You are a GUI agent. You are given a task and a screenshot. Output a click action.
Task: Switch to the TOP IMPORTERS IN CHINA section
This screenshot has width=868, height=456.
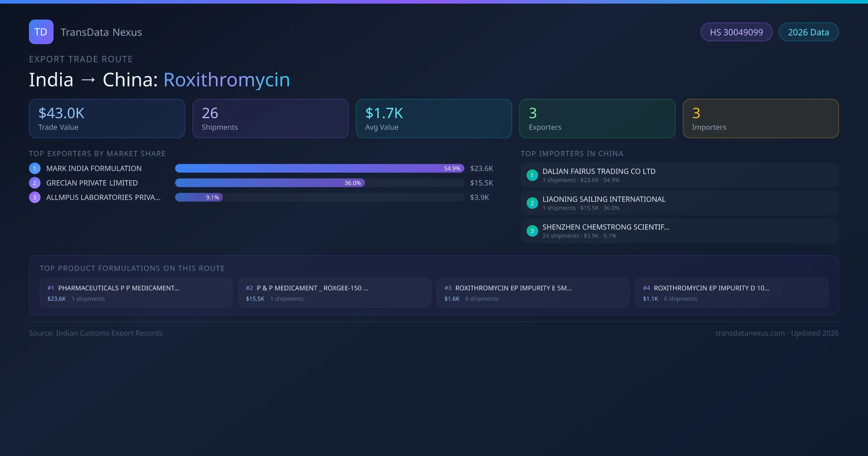click(572, 153)
